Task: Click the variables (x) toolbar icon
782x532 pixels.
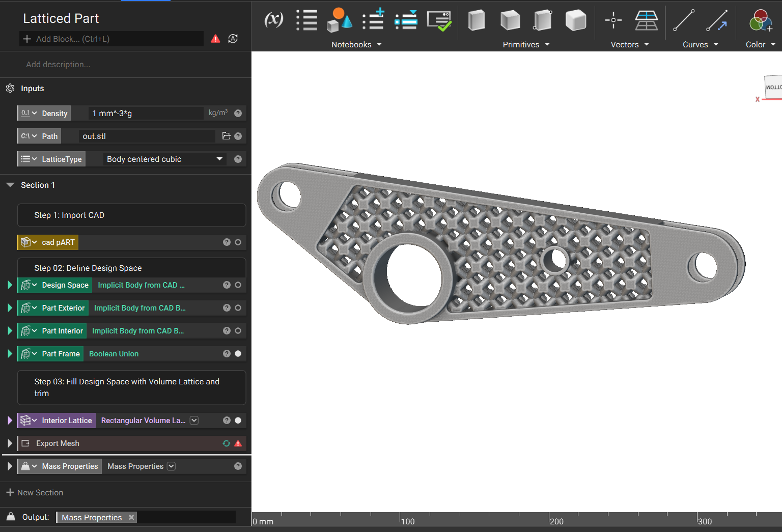Action: pyautogui.click(x=274, y=20)
